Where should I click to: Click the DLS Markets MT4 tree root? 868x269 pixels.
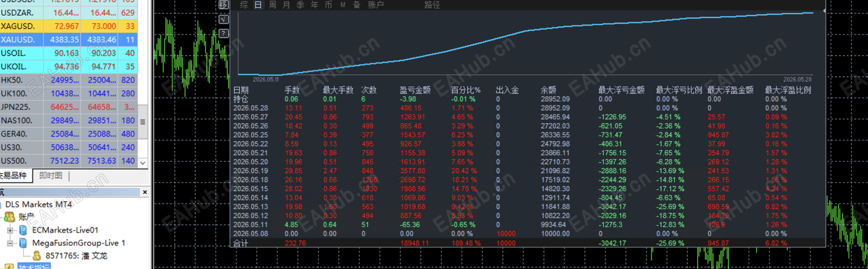[x=38, y=204]
